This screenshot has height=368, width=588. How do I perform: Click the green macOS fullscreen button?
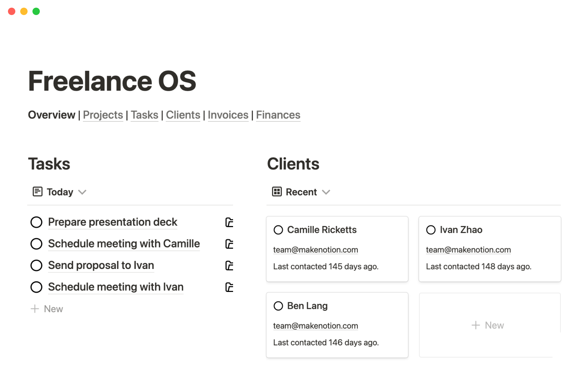pos(36,11)
